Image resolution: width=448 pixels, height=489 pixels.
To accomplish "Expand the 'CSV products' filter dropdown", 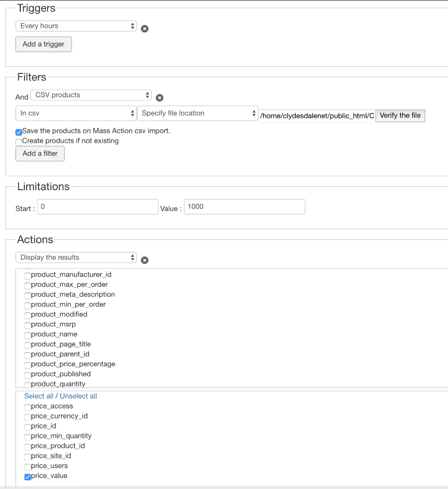I will [91, 95].
